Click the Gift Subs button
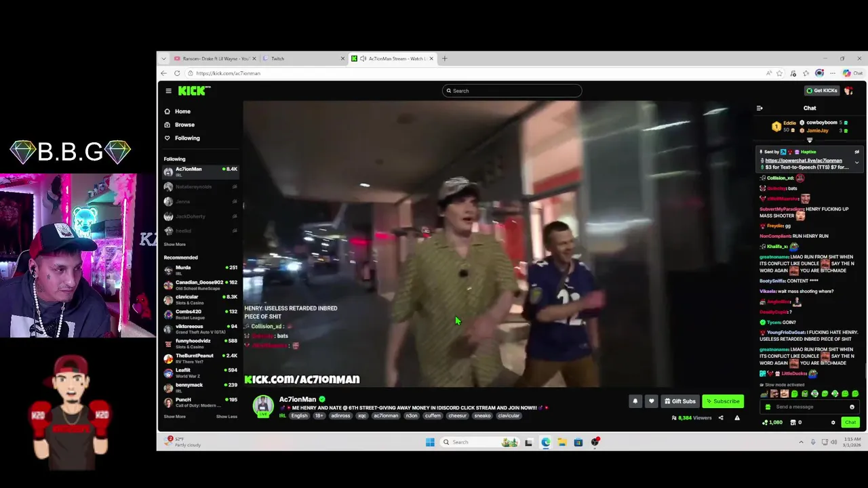The height and width of the screenshot is (488, 868). pyautogui.click(x=679, y=401)
